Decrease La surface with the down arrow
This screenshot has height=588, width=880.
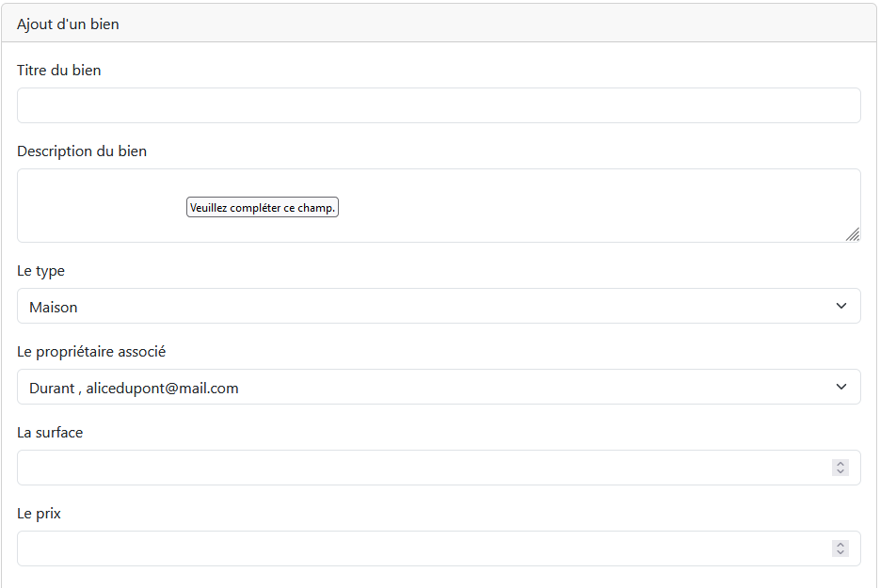pos(840,471)
